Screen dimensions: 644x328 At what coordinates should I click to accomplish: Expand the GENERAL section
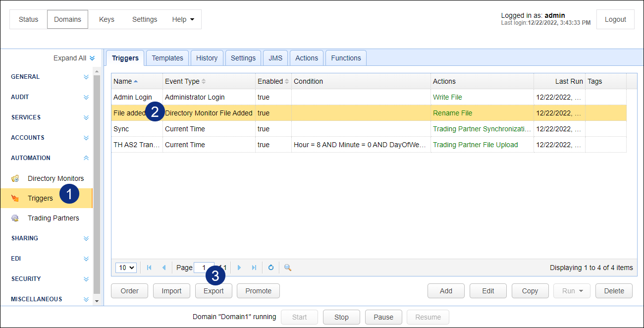(x=86, y=77)
